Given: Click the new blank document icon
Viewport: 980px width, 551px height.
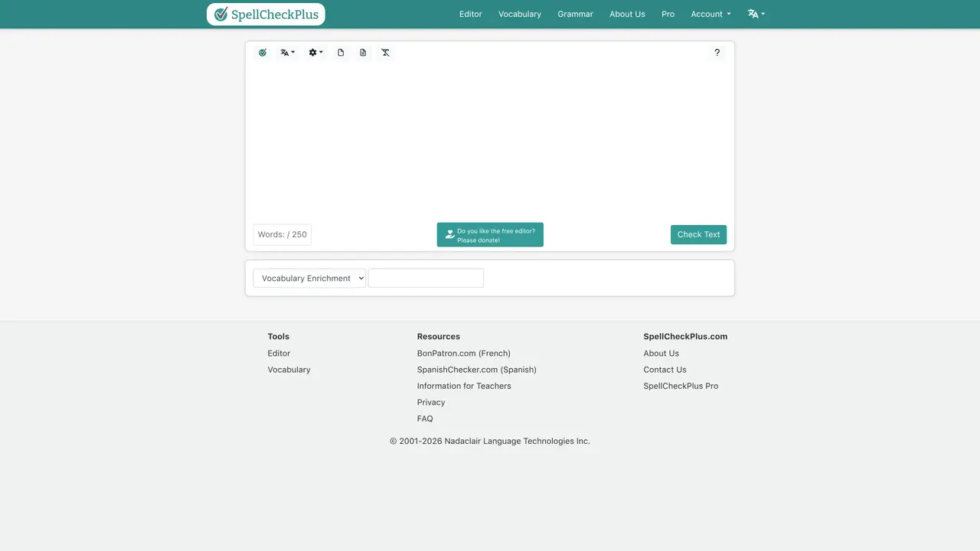Looking at the screenshot, I should [341, 53].
